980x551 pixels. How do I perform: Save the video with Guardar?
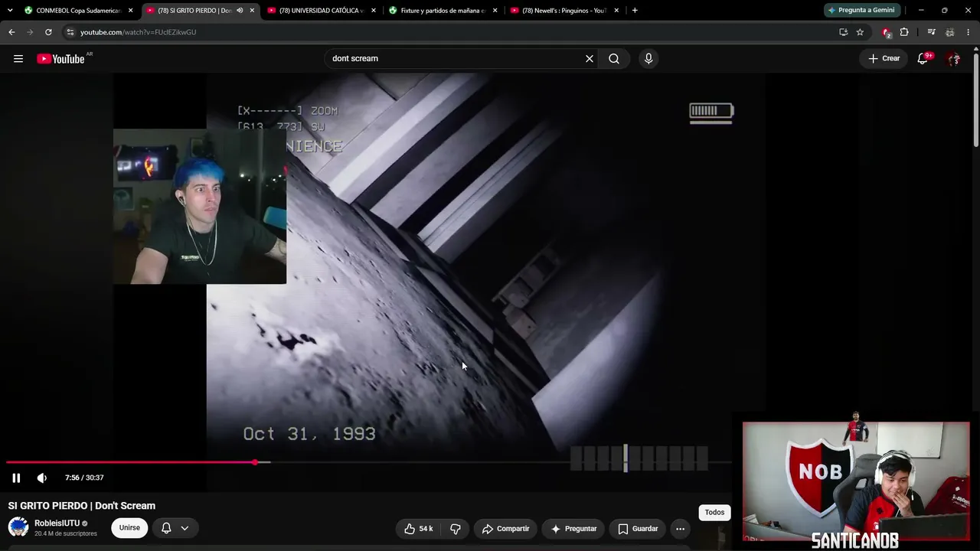(x=638, y=529)
